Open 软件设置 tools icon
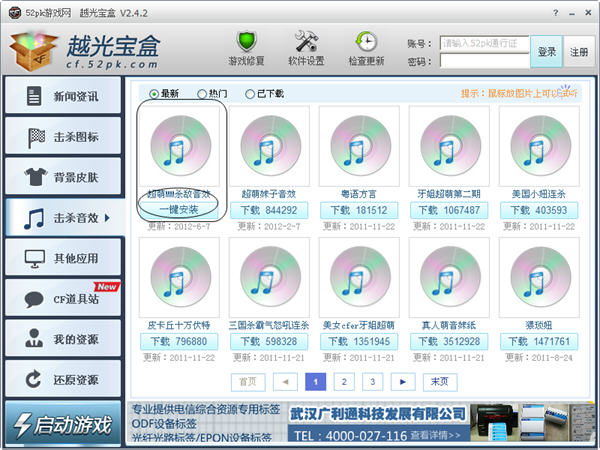Image resolution: width=600 pixels, height=450 pixels. (x=306, y=41)
